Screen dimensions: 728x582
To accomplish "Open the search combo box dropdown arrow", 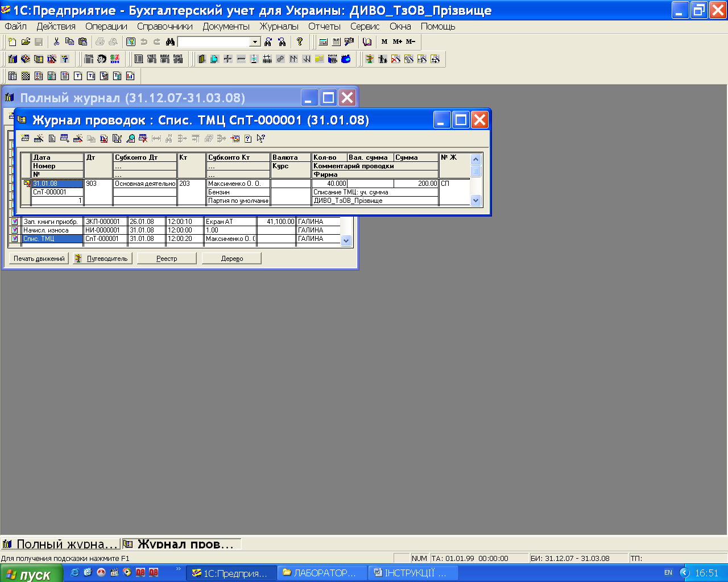I will 255,42.
